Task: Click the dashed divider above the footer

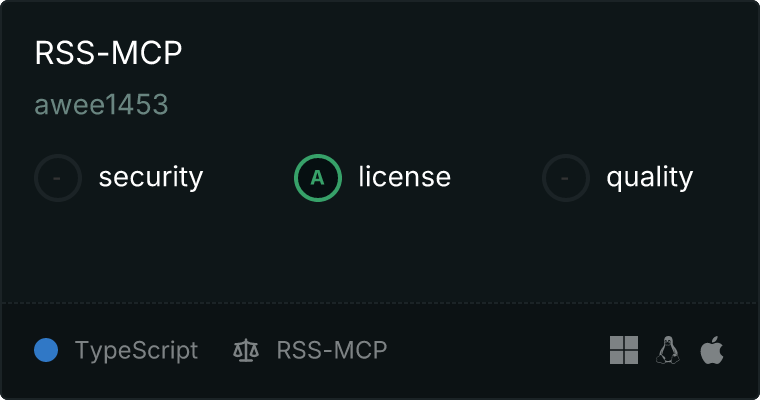Action: click(380, 303)
